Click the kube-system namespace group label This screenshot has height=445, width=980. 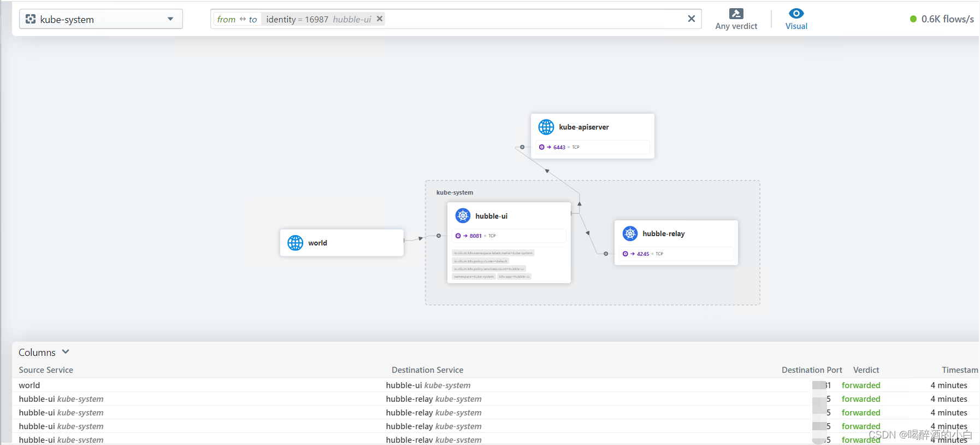pyautogui.click(x=454, y=192)
